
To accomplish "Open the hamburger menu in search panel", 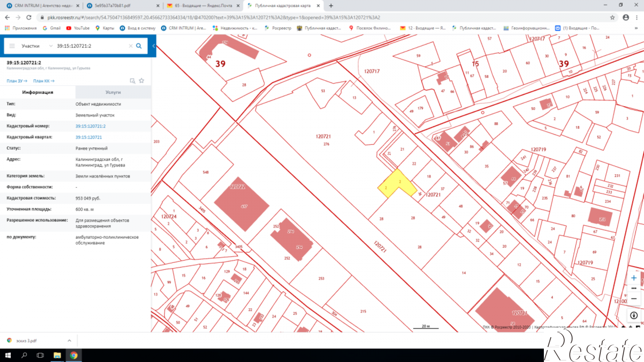I will coord(12,46).
